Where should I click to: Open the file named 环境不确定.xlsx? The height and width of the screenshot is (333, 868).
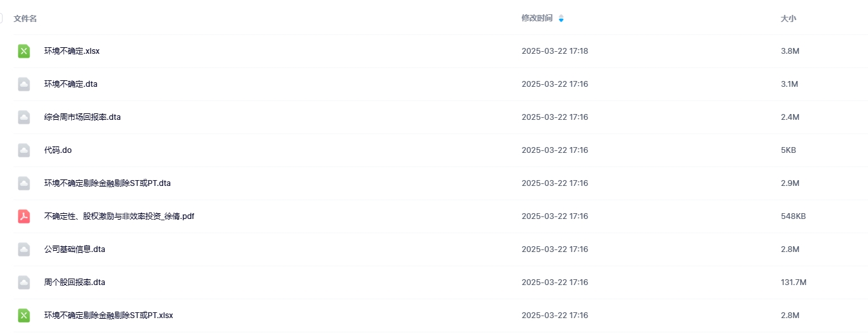pyautogui.click(x=72, y=51)
